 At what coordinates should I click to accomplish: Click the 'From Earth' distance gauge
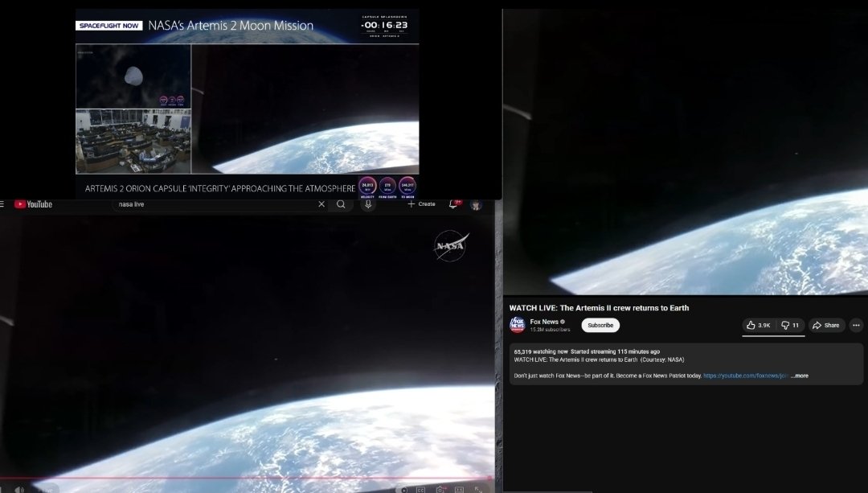coord(387,186)
